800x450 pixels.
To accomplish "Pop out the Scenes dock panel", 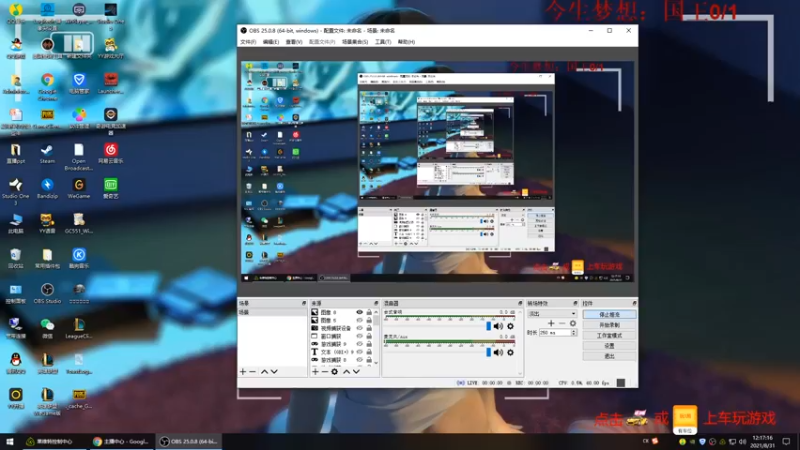I will tap(304, 303).
